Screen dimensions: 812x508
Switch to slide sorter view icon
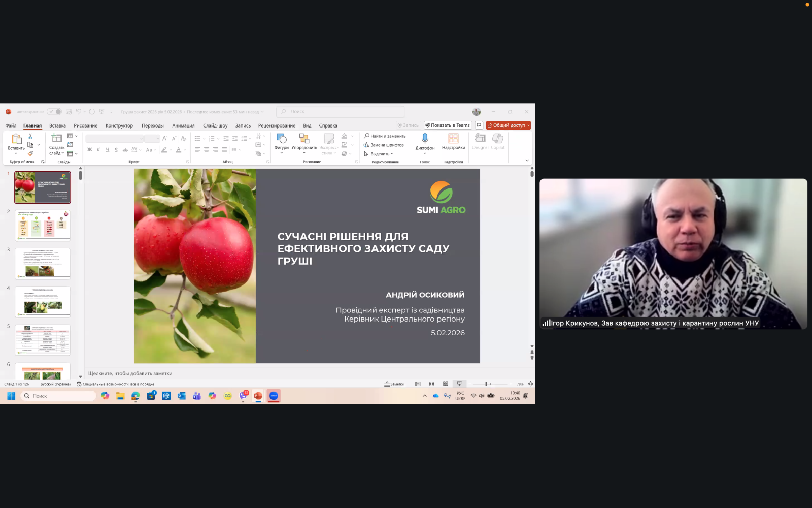[431, 384]
